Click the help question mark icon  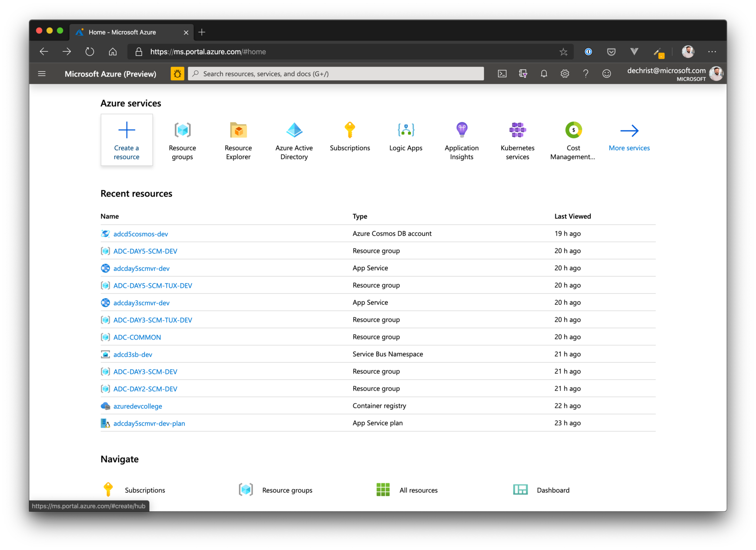click(585, 74)
